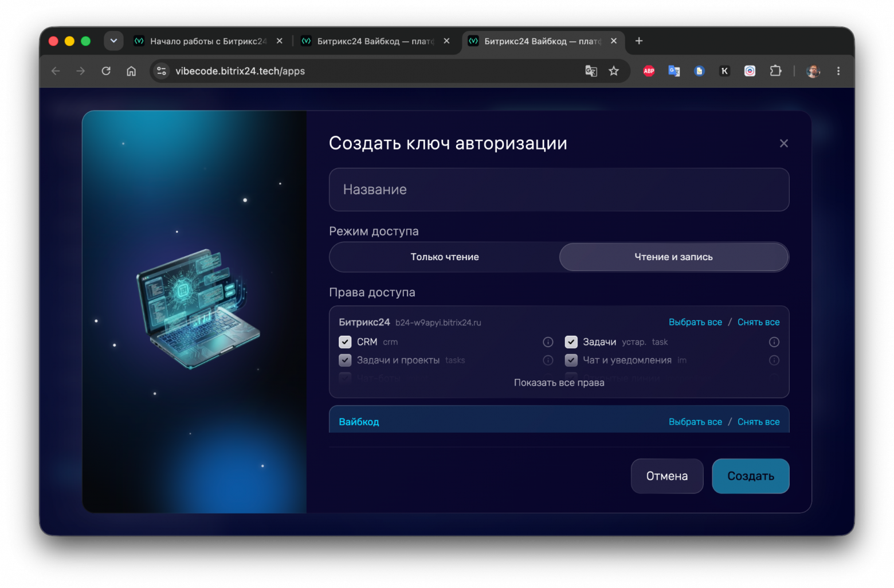Go forward in browser history

81,71
